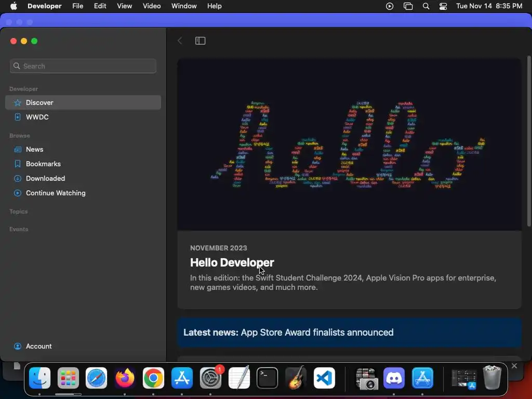Screen dimensions: 532x399
Task: Click the Bookmarks ribbon icon
Action: (18, 164)
